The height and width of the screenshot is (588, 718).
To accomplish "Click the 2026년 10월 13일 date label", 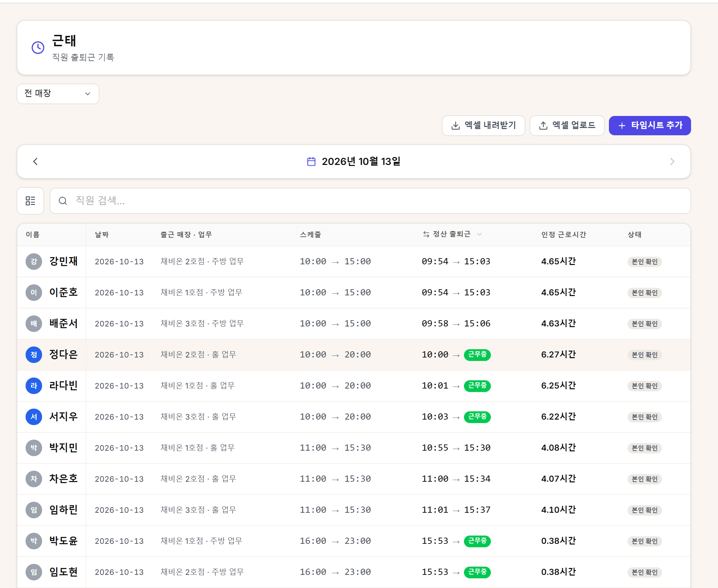I will click(x=361, y=161).
